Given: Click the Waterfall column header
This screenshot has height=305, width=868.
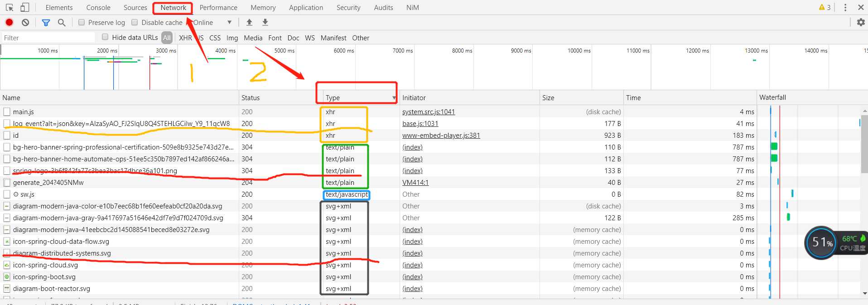Looking at the screenshot, I should coord(812,97).
